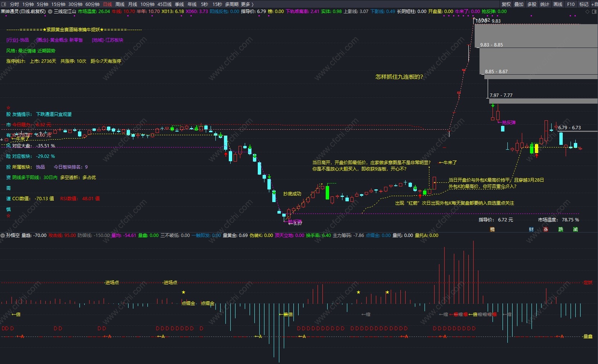Switch to the 分时 time-share chart tab
598x364 pixels.
(x=14, y=4)
